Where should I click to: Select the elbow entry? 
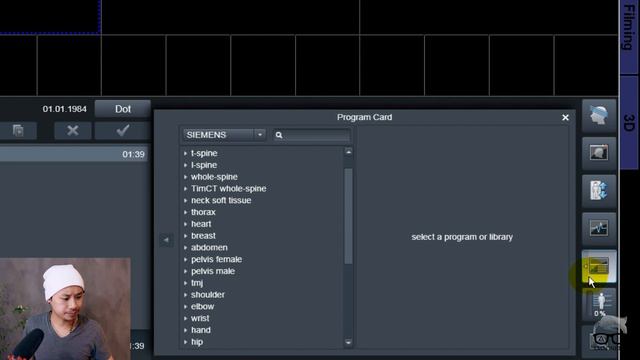(202, 307)
